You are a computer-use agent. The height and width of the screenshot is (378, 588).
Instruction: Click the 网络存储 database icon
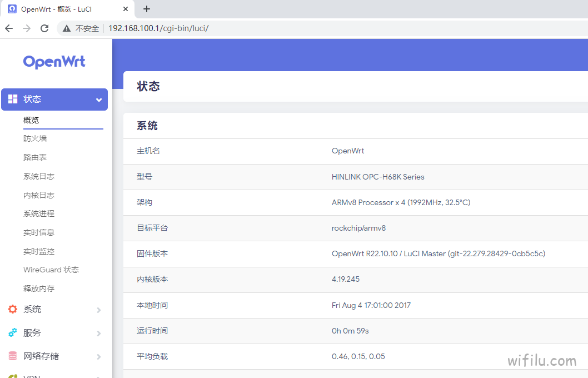pyautogui.click(x=13, y=356)
